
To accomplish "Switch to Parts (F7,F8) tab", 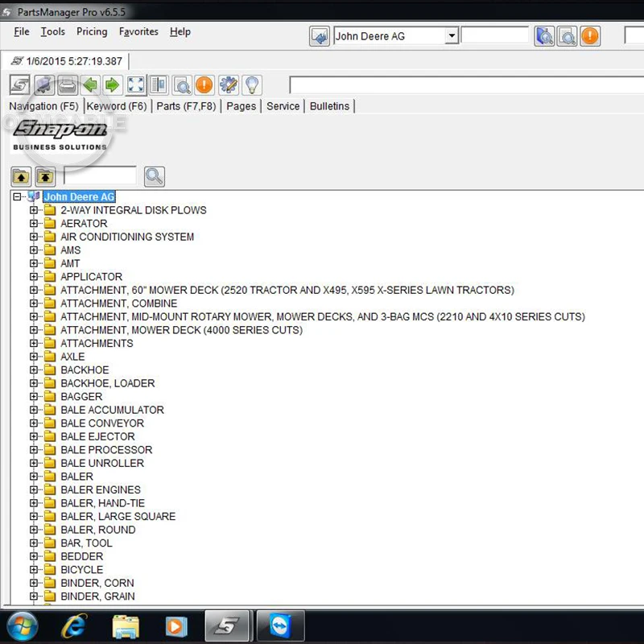I will click(186, 106).
